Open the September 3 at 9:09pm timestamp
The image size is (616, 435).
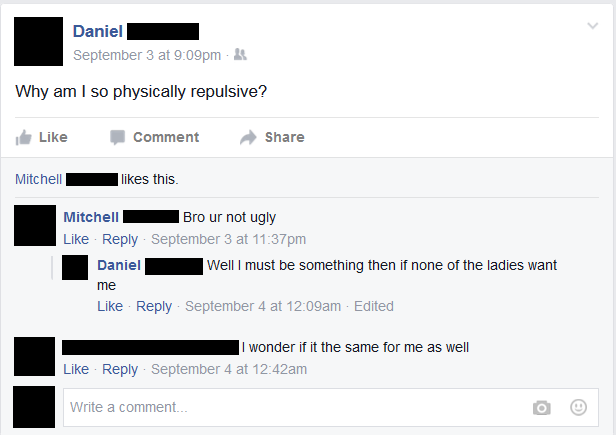[x=147, y=55]
